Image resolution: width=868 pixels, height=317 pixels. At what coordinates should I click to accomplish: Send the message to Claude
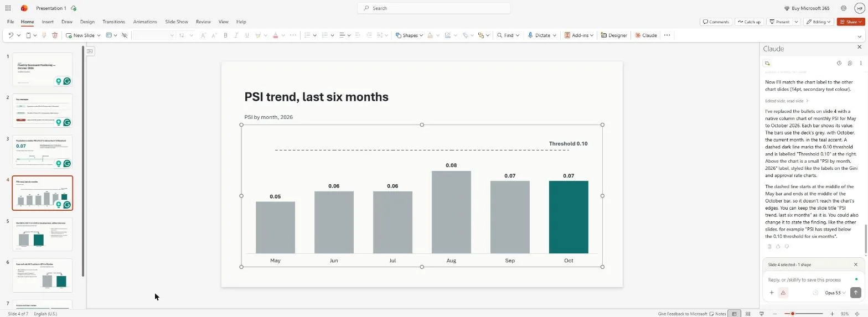856,293
